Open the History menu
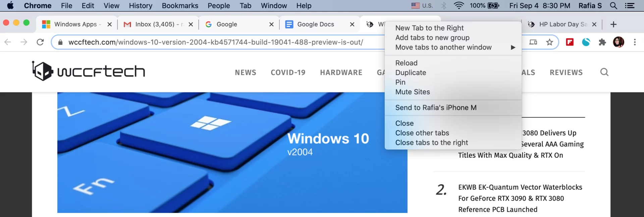 [141, 6]
